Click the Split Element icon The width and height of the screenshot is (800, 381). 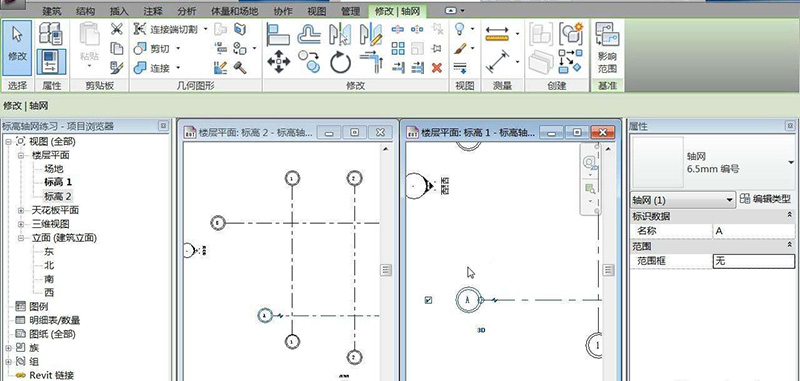pos(397,29)
